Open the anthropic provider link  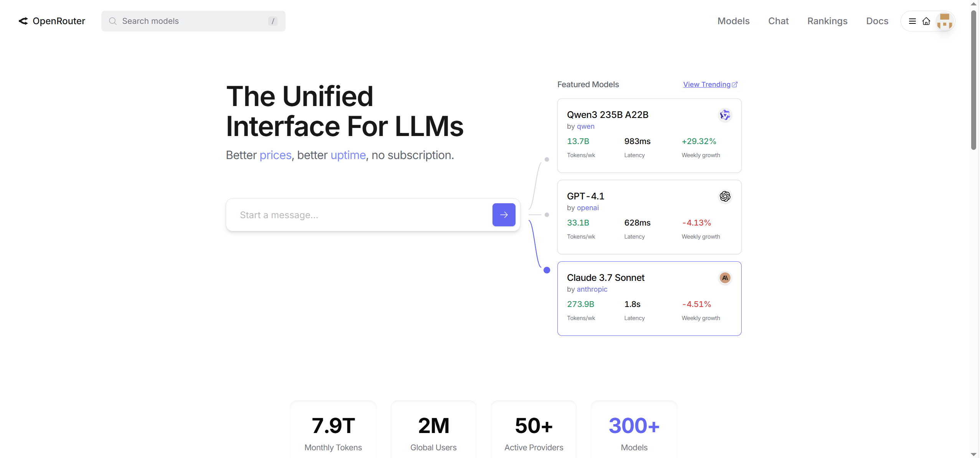[x=592, y=289]
